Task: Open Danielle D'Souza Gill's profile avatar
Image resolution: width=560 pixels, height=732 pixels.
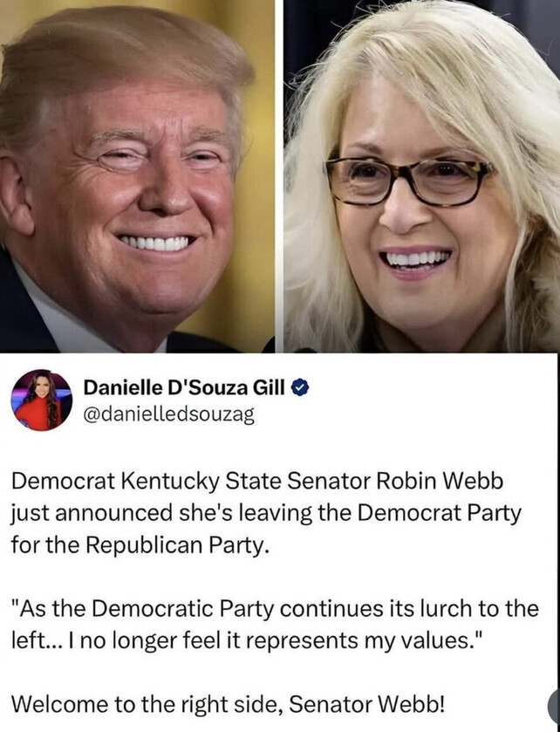Action: coord(42,400)
